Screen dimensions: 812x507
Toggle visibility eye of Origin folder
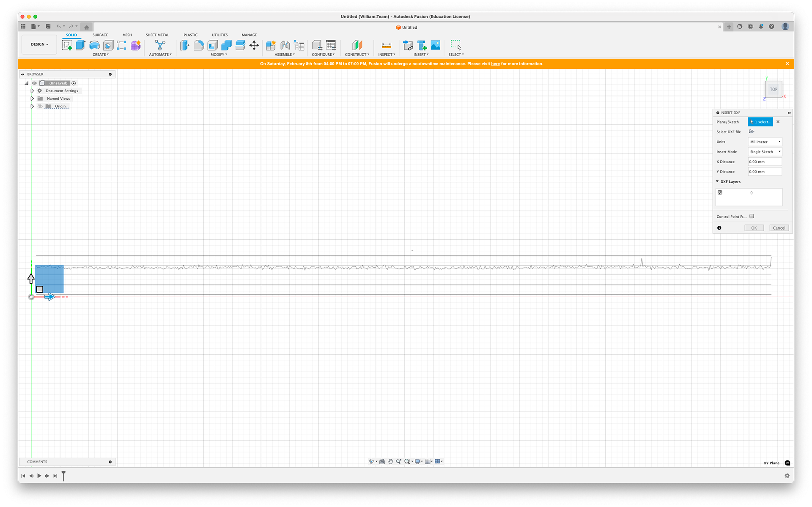click(40, 107)
